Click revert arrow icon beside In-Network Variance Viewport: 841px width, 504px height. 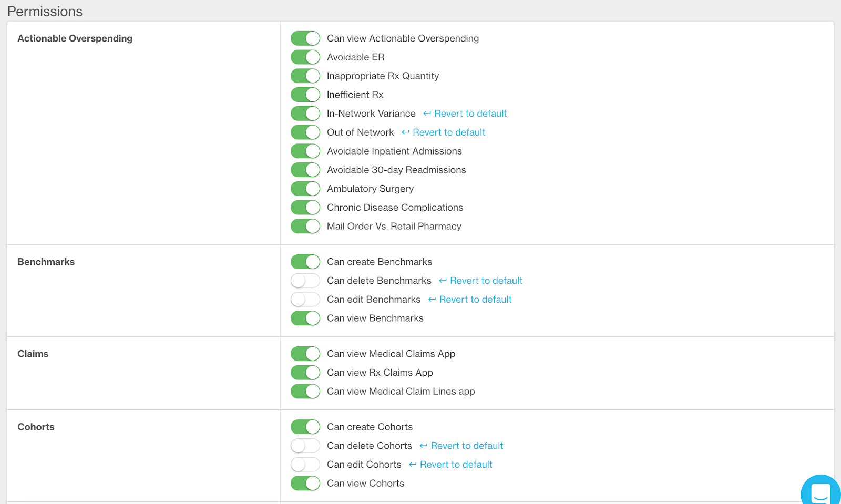point(427,114)
